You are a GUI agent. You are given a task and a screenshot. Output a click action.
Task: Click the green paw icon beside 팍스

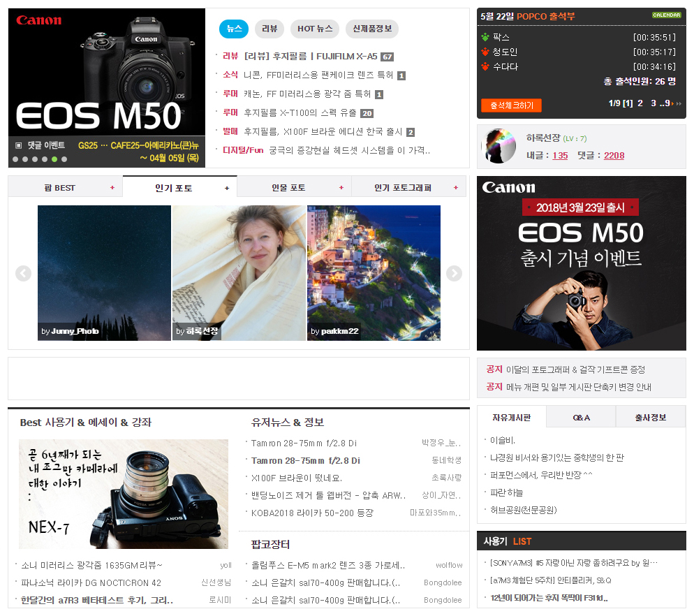(485, 37)
